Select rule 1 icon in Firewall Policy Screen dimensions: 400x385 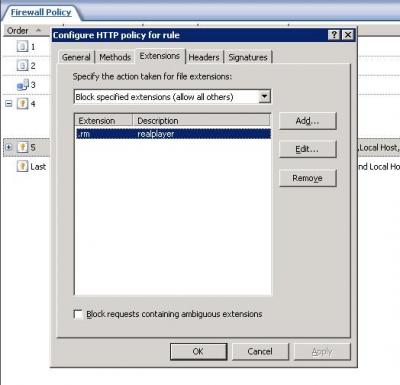coord(22,46)
